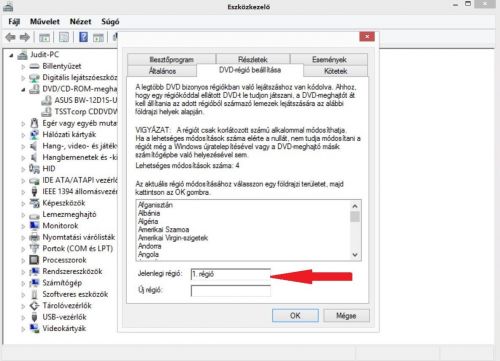Click the ASUS BW-12D1S drive icon
Viewport: 500px width, 361px height.
point(47,100)
